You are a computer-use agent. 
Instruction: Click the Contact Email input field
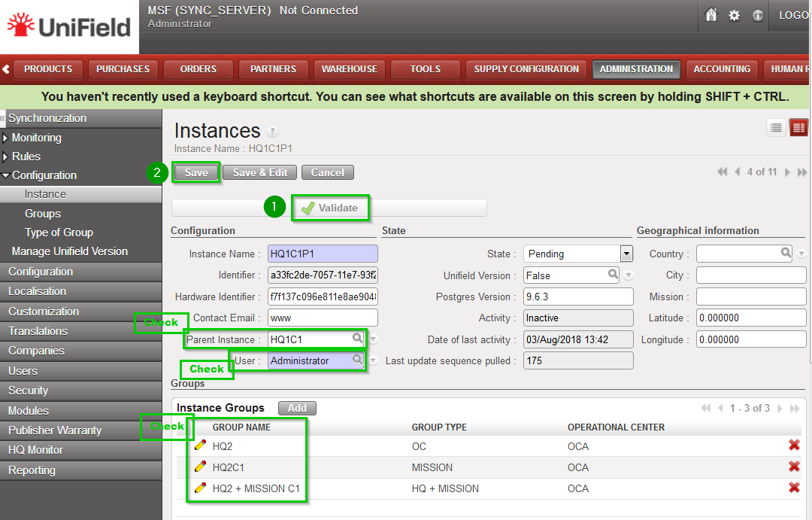click(x=323, y=318)
